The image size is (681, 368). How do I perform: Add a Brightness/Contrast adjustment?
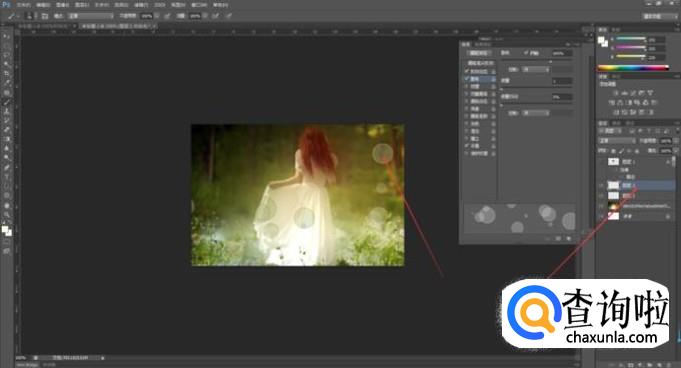[615, 93]
